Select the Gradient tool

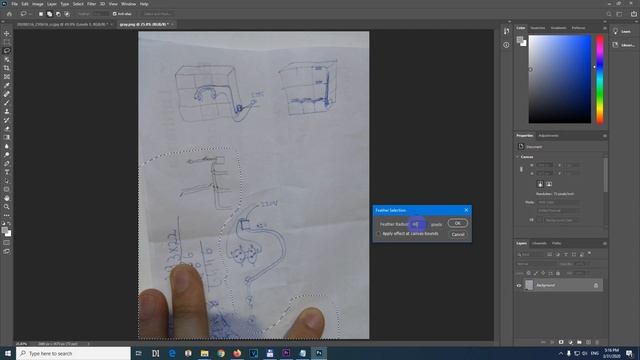tap(7, 137)
